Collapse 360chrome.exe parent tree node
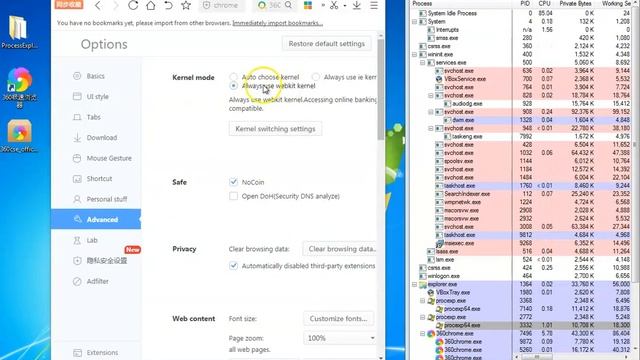The height and width of the screenshot is (360, 640). [422, 333]
